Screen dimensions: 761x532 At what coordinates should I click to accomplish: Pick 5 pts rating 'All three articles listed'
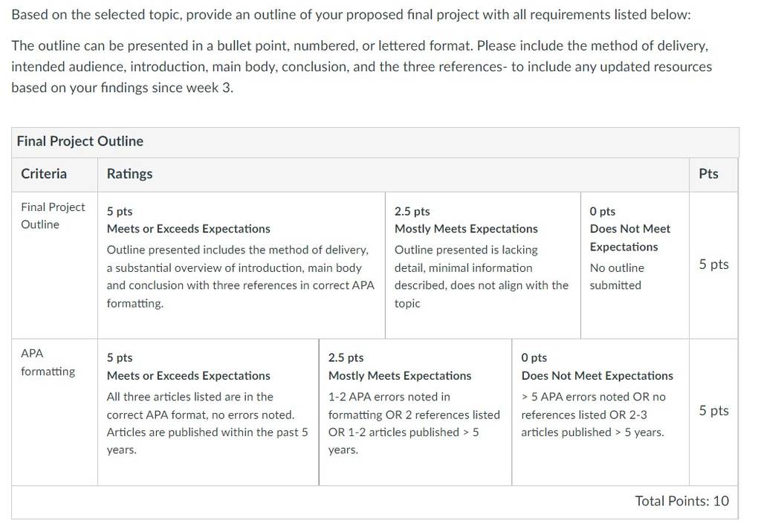(x=208, y=412)
